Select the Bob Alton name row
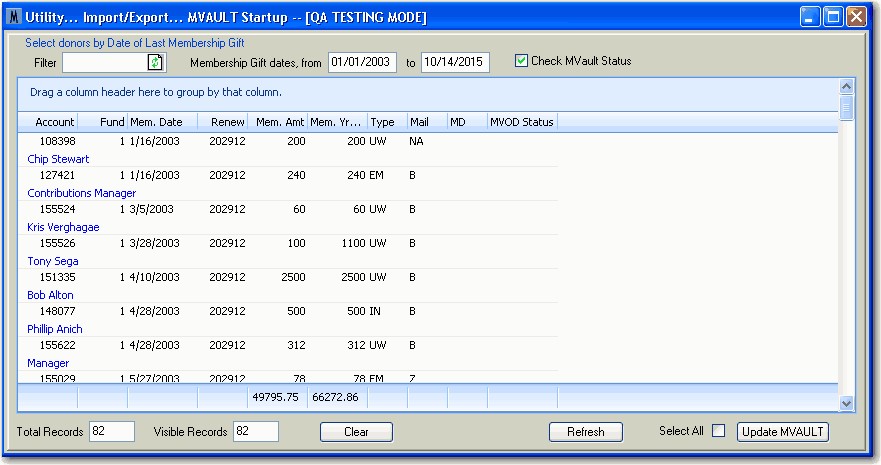This screenshot has height=465, width=881. coord(288,295)
